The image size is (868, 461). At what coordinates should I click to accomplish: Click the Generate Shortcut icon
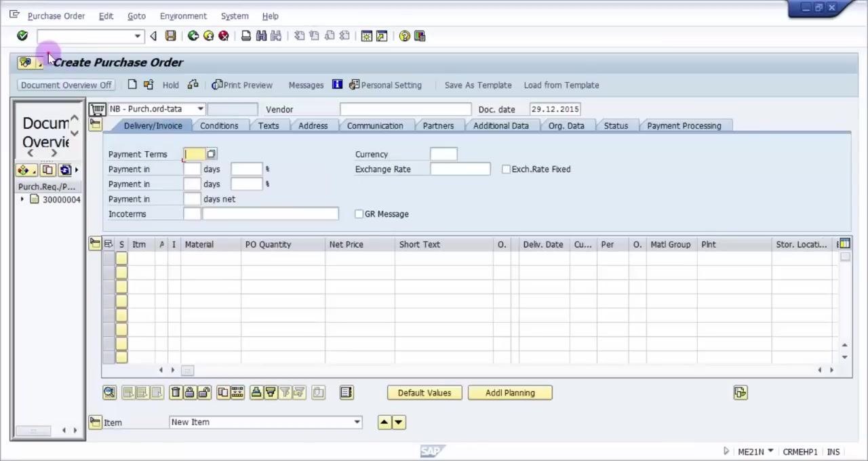tap(382, 36)
